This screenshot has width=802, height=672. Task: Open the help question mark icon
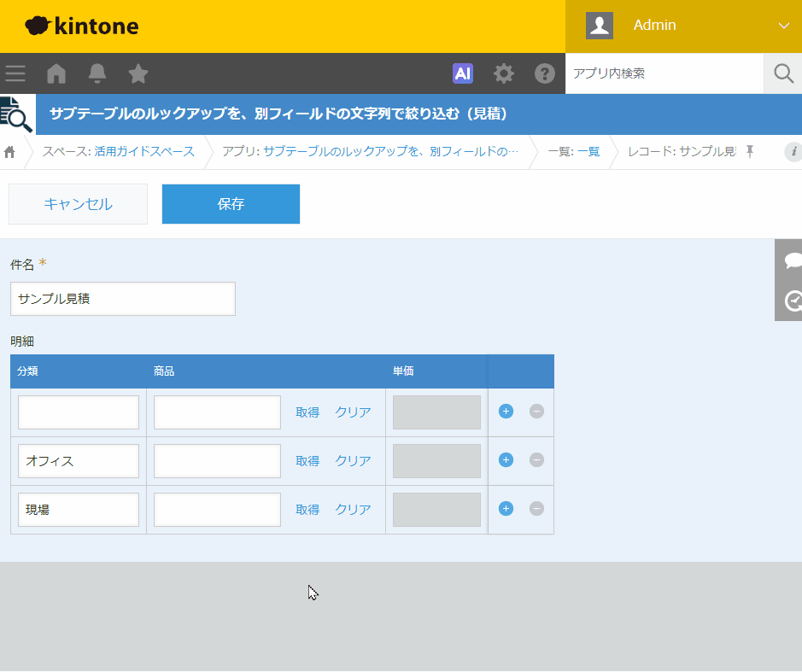point(545,73)
